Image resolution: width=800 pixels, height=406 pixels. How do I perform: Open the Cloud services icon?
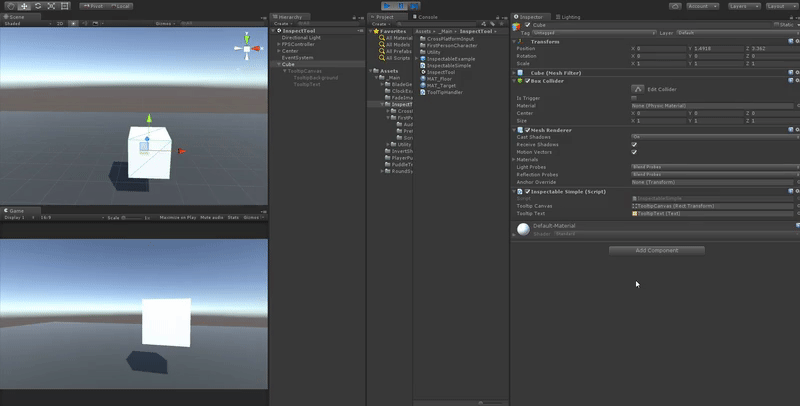676,6
